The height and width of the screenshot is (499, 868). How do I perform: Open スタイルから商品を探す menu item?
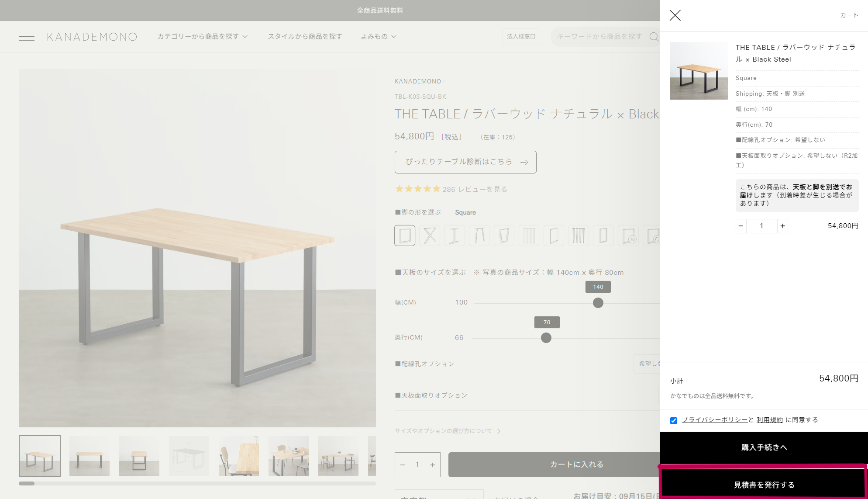305,37
